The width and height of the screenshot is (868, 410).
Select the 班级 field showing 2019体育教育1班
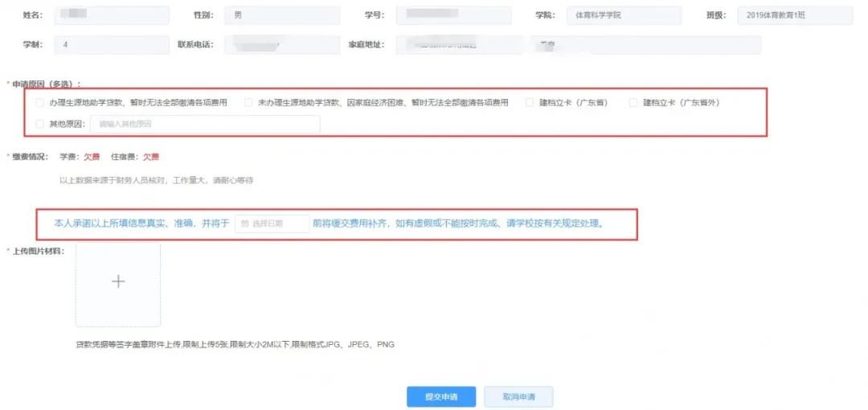click(x=794, y=15)
